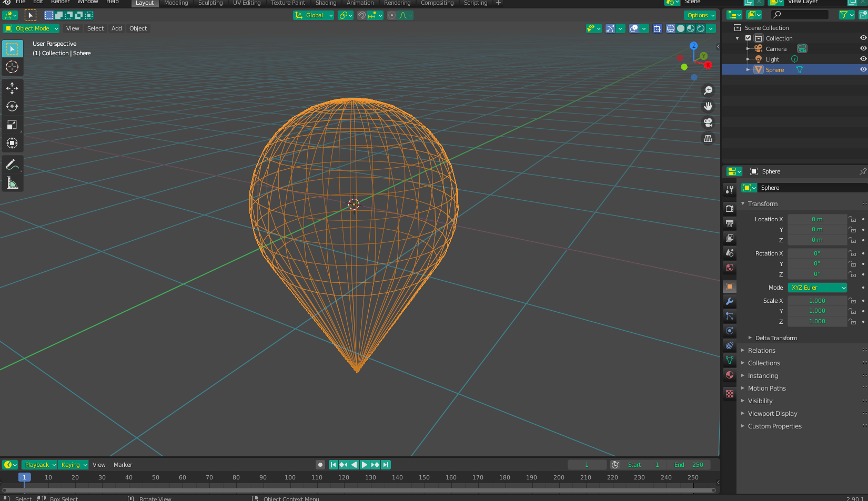Viewport: 868px width, 501px height.
Task: Choose the Rotate tool
Action: 12,106
